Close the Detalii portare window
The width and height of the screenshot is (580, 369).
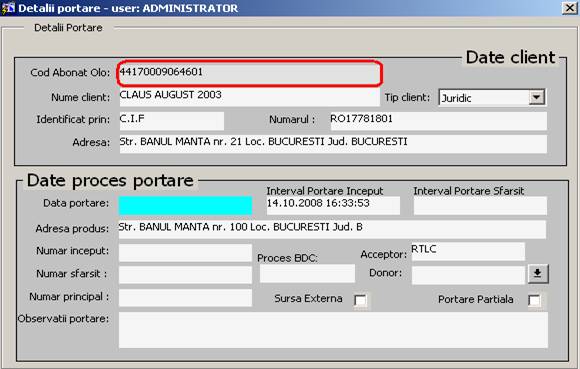569,8
